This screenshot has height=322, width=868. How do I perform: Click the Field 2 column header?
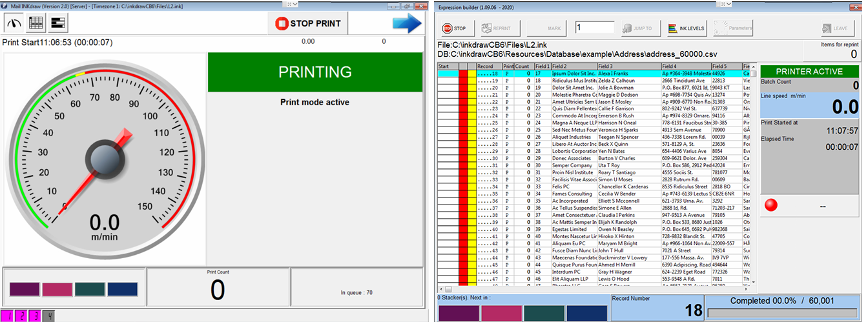click(x=574, y=66)
